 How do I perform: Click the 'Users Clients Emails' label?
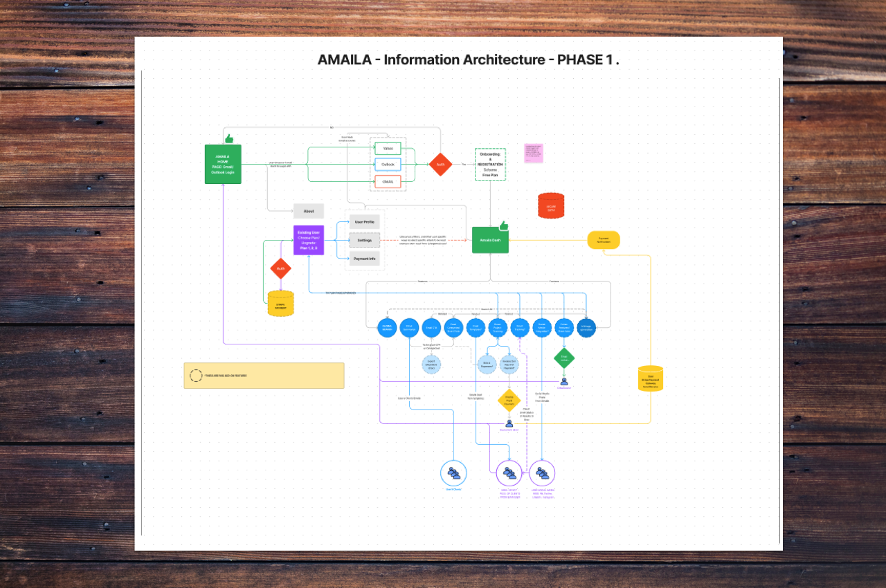[x=409, y=398]
